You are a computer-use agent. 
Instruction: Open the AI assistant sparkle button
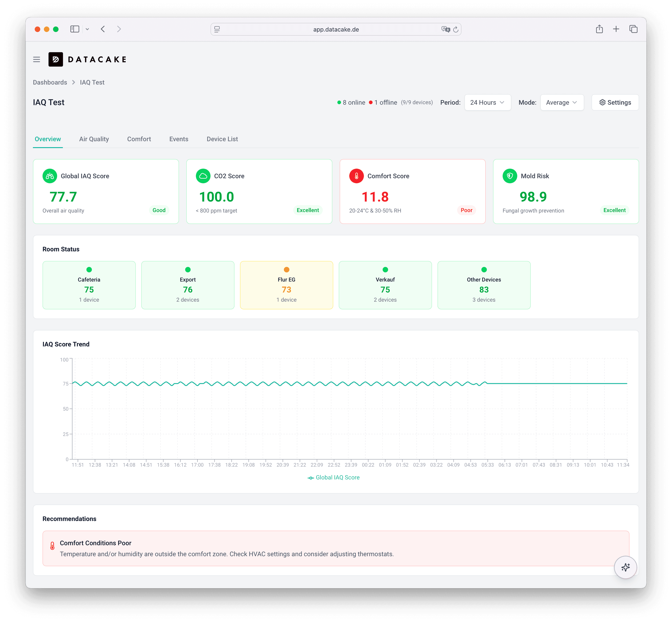coord(625,567)
